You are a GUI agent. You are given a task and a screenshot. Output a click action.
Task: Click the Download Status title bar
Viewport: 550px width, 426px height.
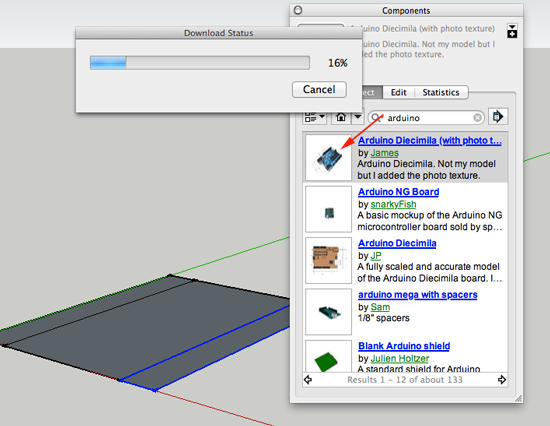point(219,33)
